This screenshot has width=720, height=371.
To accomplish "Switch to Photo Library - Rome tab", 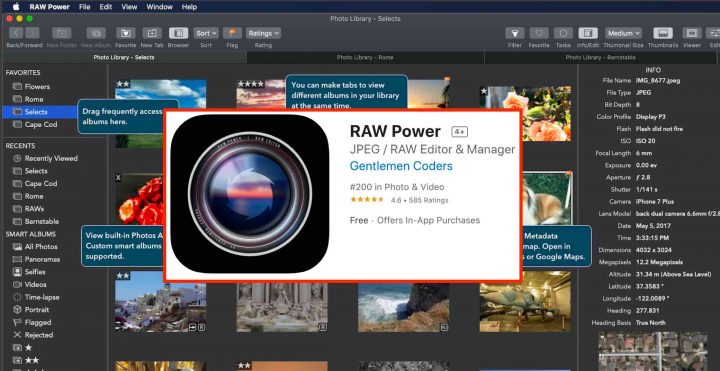I will (365, 57).
